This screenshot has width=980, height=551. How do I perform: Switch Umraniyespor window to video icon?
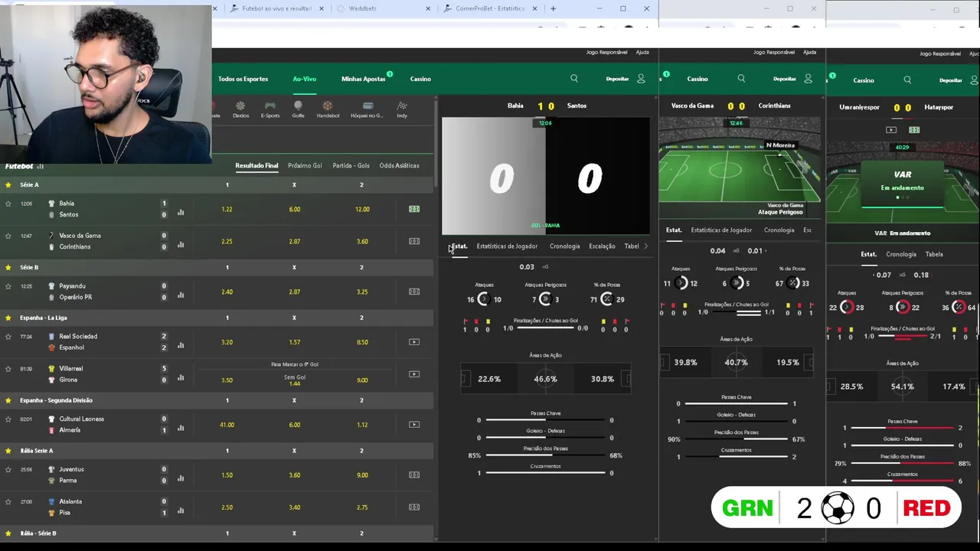pyautogui.click(x=891, y=130)
